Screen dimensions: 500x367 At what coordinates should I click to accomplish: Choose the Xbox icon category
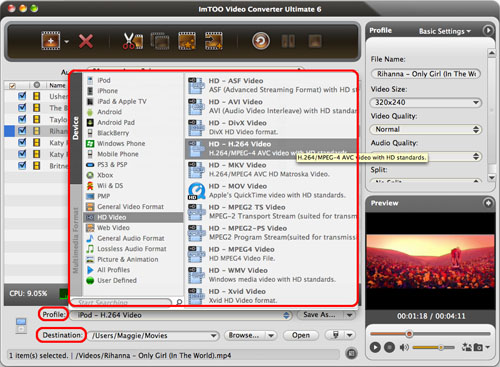pyautogui.click(x=90, y=175)
